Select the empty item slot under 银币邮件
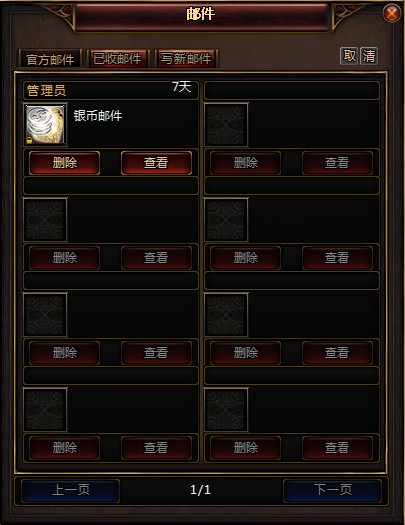Viewport: 405px width, 525px height. (45, 220)
